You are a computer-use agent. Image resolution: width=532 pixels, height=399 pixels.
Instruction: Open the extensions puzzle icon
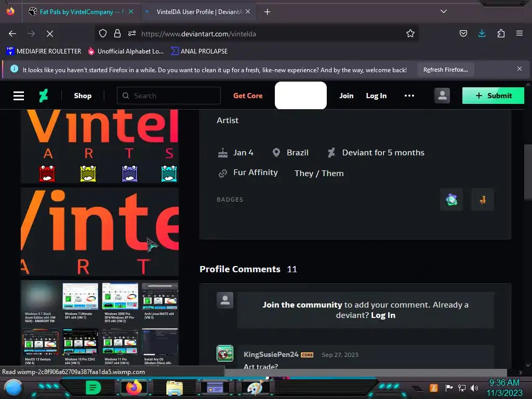pyautogui.click(x=501, y=33)
